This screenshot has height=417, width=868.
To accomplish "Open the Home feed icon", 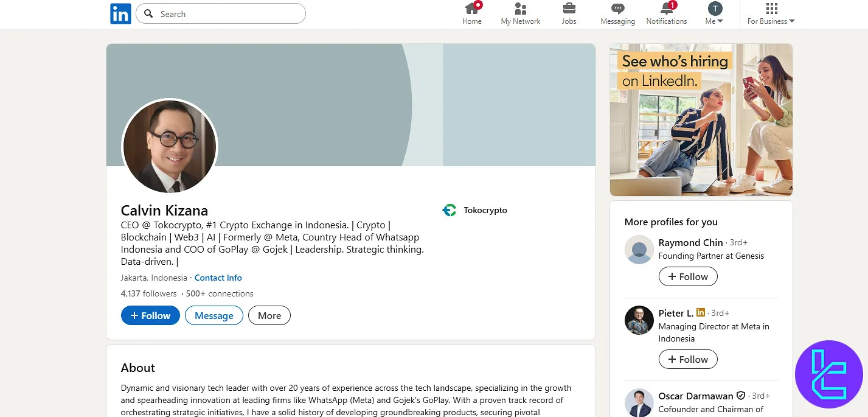I will (x=472, y=8).
